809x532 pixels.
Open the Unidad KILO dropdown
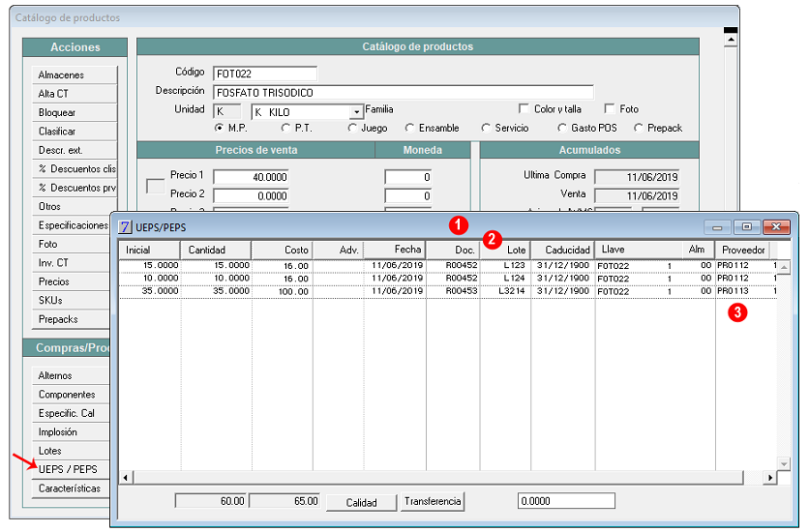356,112
